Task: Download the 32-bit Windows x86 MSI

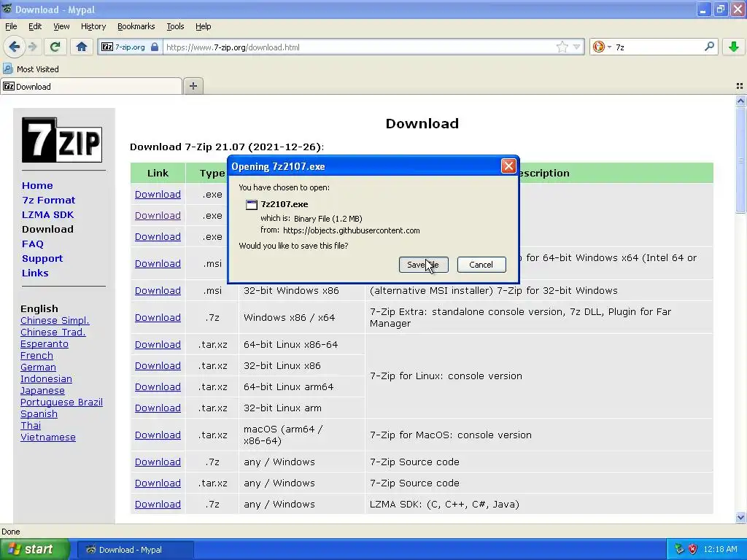Action: pyautogui.click(x=158, y=290)
